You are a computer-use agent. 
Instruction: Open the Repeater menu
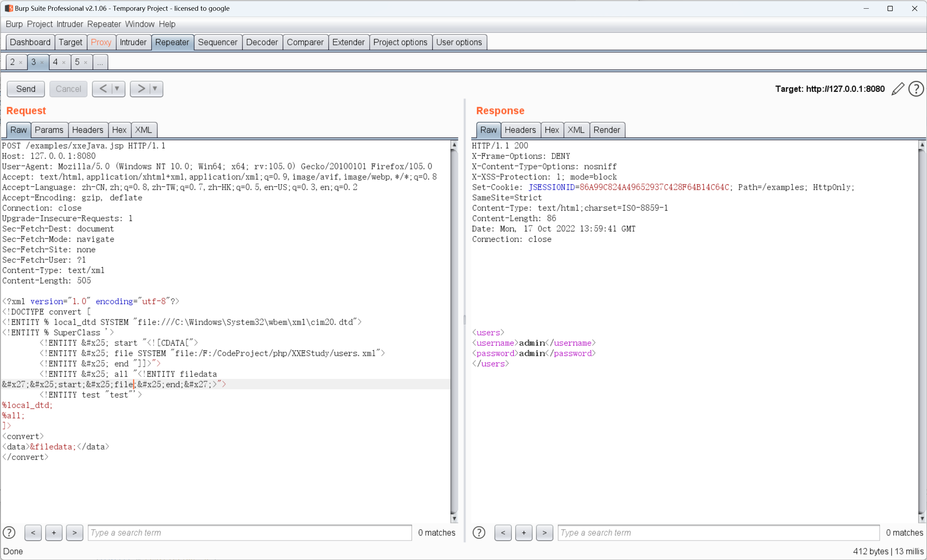(x=104, y=24)
